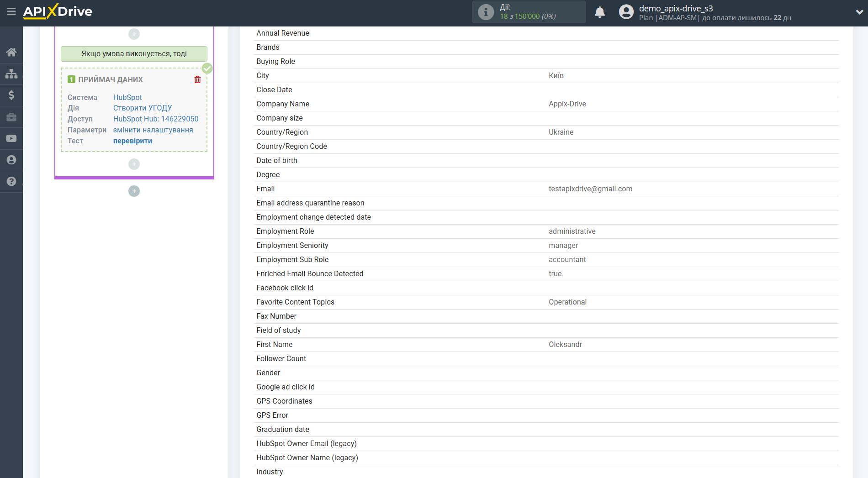Viewport: 868px width, 478px height.
Task: Add a step above the condition block
Action: click(134, 34)
